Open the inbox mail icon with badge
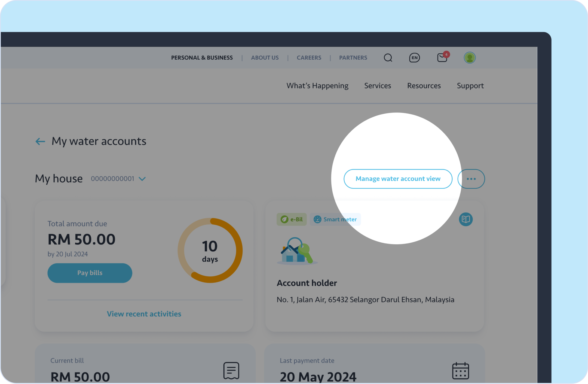The width and height of the screenshot is (588, 384). (442, 57)
